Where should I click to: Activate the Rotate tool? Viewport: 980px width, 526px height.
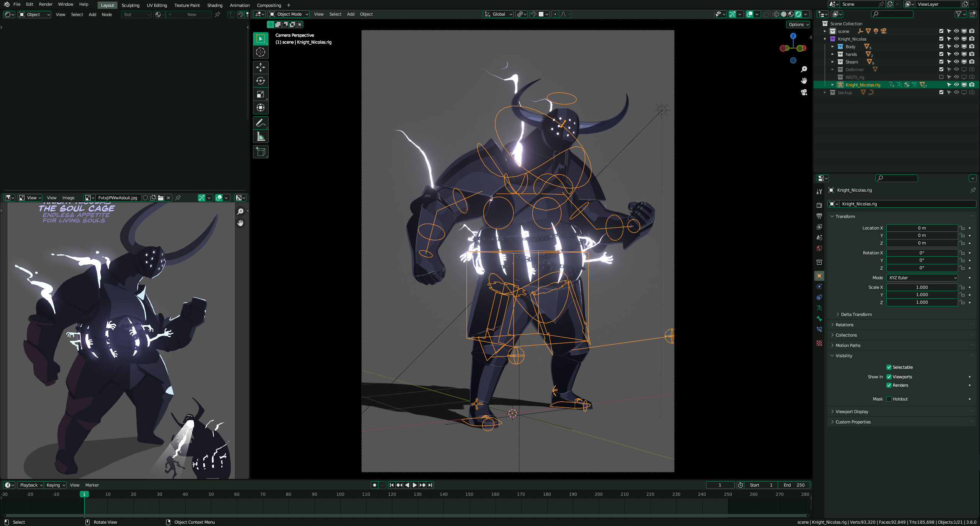261,81
